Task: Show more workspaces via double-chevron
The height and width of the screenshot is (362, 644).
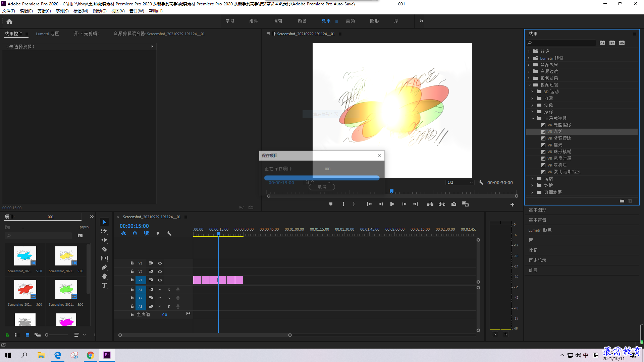Action: pyautogui.click(x=422, y=21)
